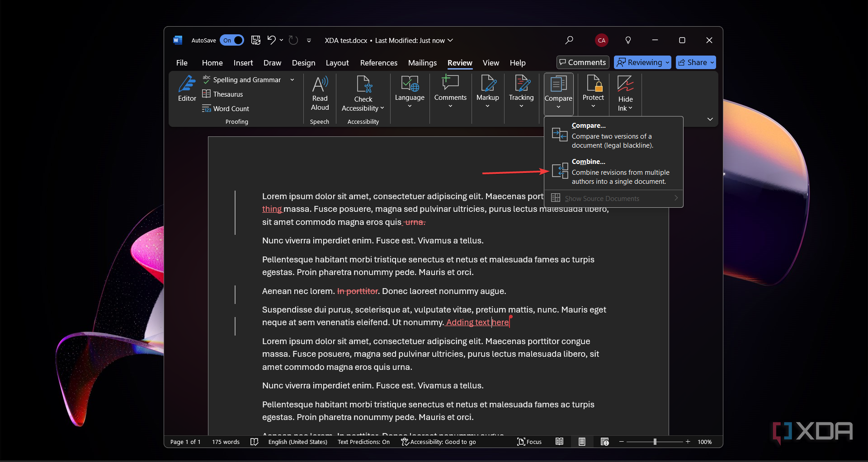Click the search magnifier in title bar

pyautogui.click(x=569, y=40)
